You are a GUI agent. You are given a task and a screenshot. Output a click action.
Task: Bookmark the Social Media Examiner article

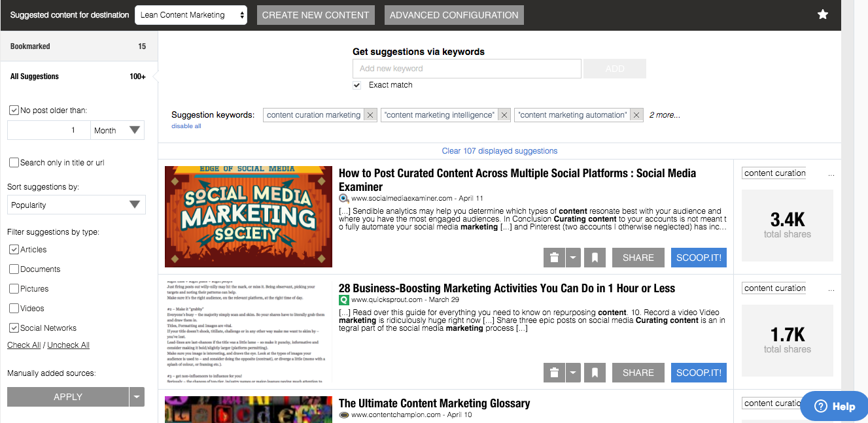coord(595,258)
